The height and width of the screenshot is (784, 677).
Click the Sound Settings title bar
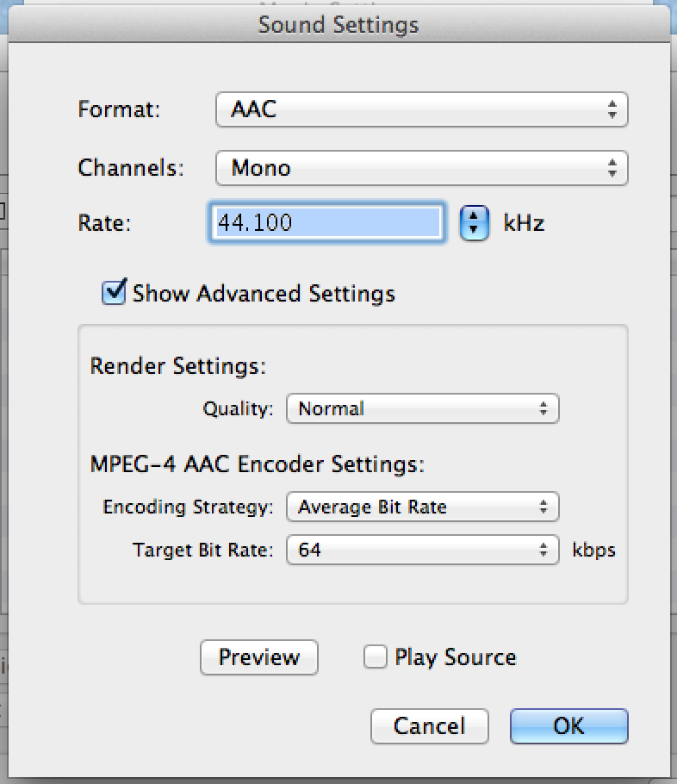click(x=338, y=24)
